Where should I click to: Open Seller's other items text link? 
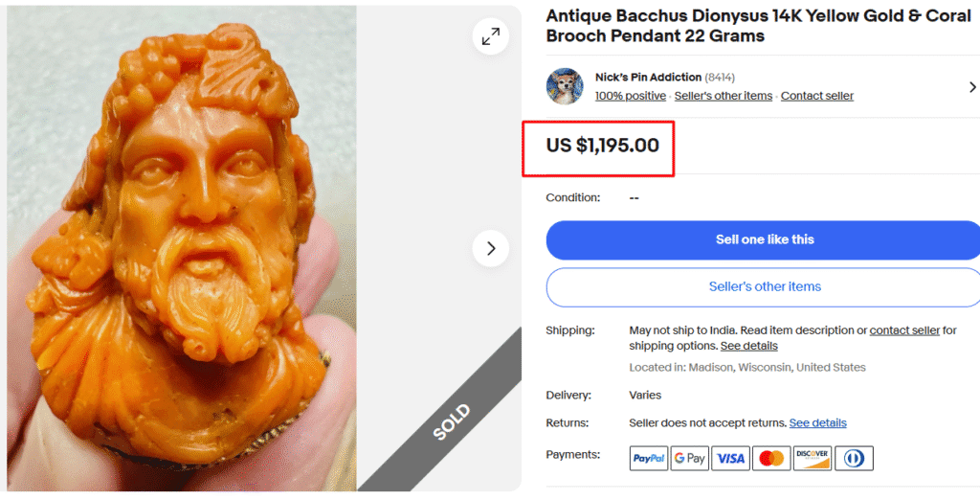(x=723, y=96)
